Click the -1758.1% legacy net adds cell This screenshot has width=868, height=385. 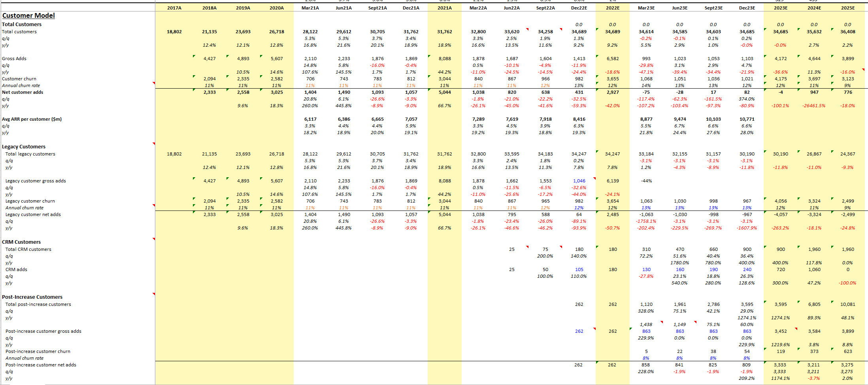click(646, 221)
